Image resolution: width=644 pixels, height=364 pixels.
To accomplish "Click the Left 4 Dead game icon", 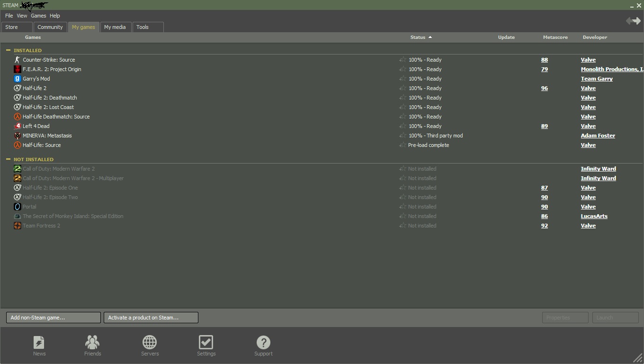I will [18, 126].
